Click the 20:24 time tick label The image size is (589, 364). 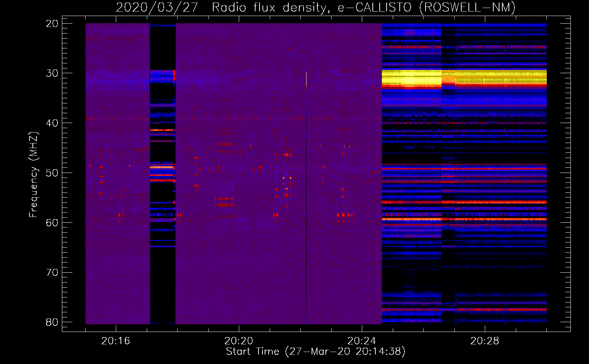pyautogui.click(x=362, y=341)
